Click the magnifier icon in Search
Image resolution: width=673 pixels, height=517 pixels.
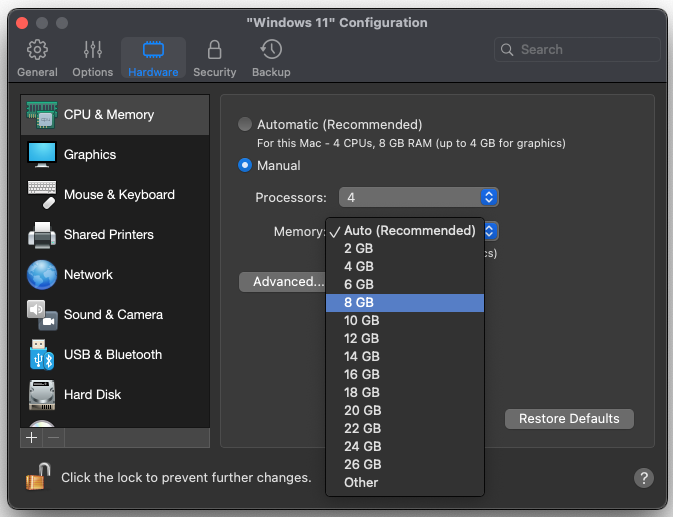pos(507,50)
